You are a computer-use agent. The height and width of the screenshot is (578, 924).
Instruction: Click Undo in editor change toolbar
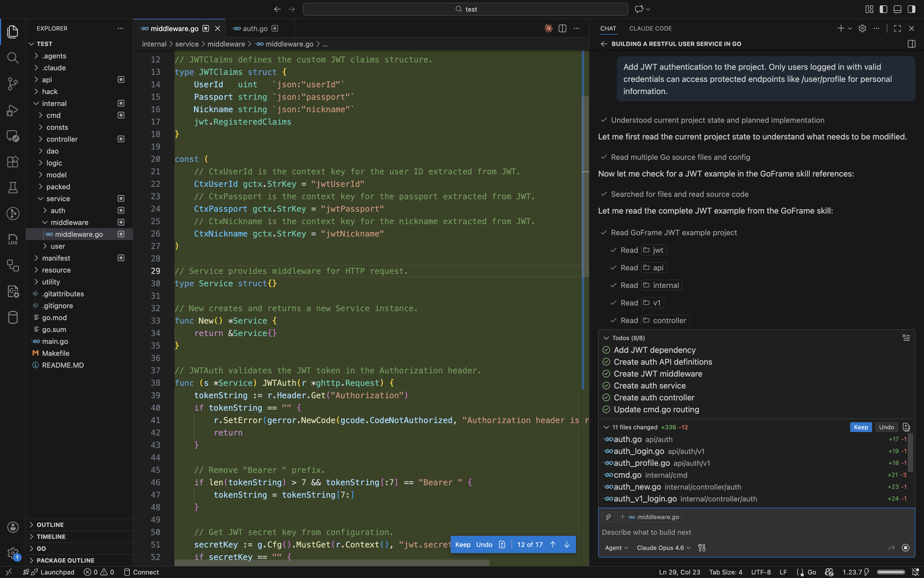click(x=484, y=544)
